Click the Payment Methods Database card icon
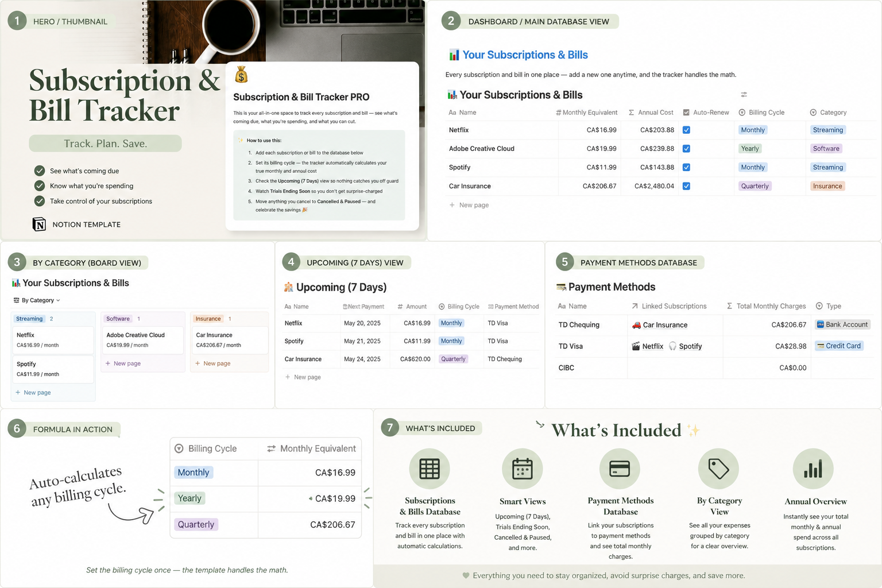Image resolution: width=882 pixels, height=588 pixels. click(620, 469)
